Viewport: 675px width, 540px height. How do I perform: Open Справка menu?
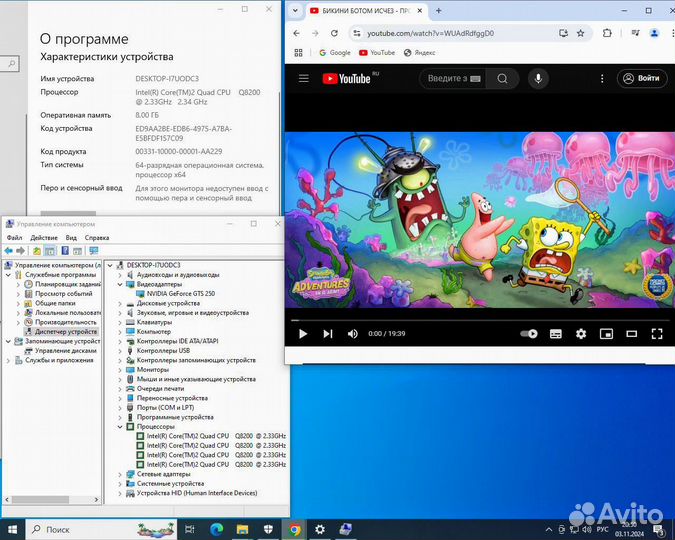pyautogui.click(x=97, y=238)
